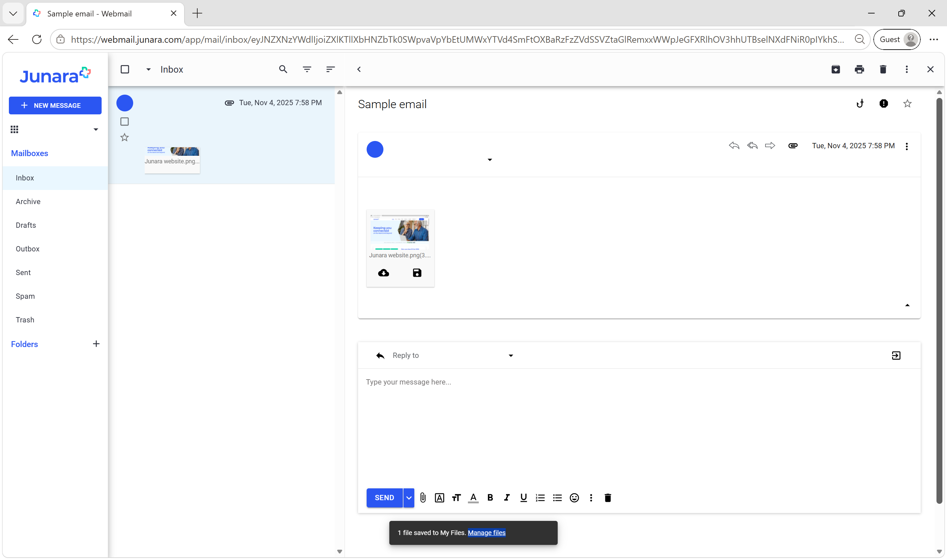Discard the reply draft

click(608, 498)
